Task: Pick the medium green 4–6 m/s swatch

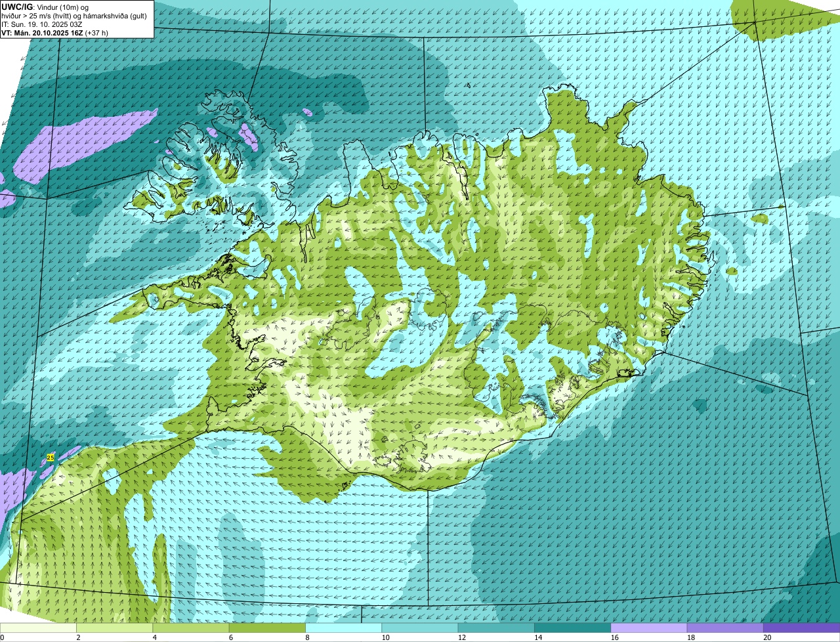Action: [x=191, y=628]
